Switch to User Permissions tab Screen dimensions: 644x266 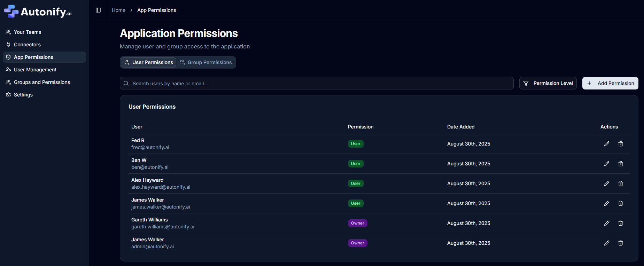(x=149, y=62)
